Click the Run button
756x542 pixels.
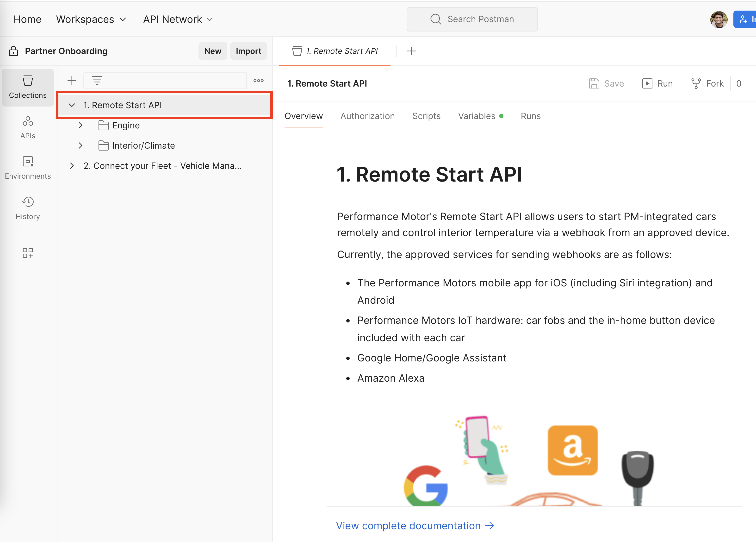tap(657, 83)
